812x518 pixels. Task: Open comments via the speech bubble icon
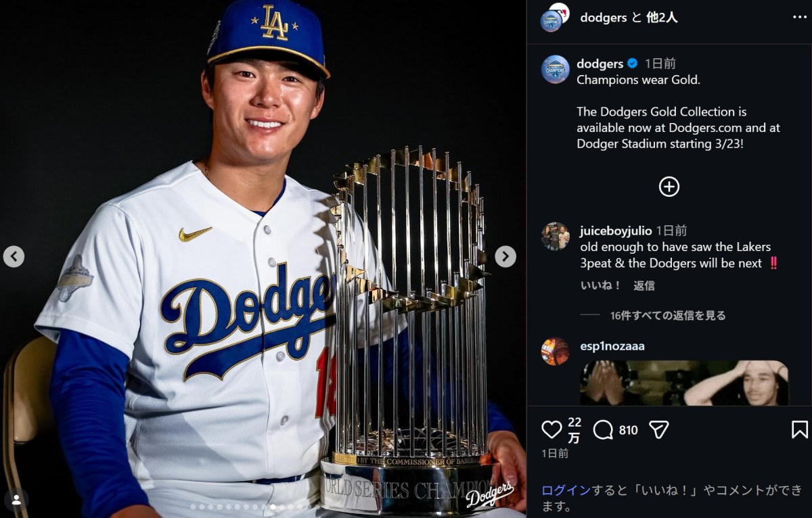pos(603,429)
